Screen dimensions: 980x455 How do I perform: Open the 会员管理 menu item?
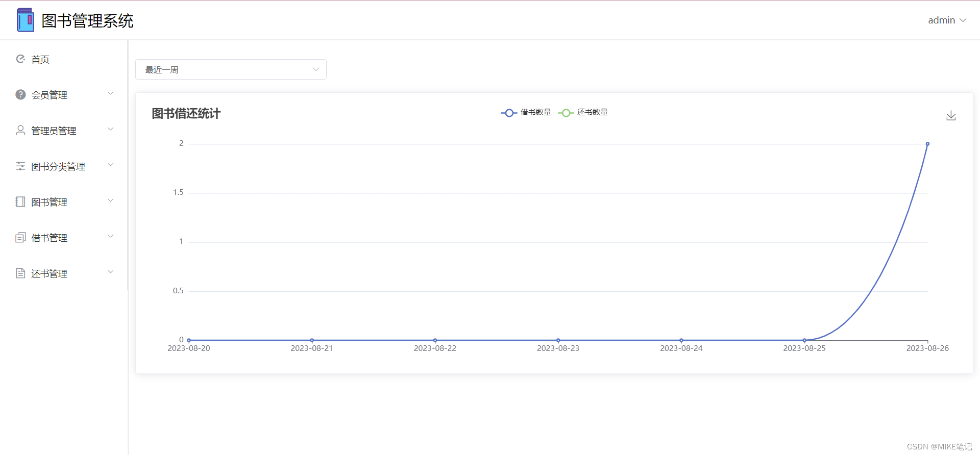point(64,95)
